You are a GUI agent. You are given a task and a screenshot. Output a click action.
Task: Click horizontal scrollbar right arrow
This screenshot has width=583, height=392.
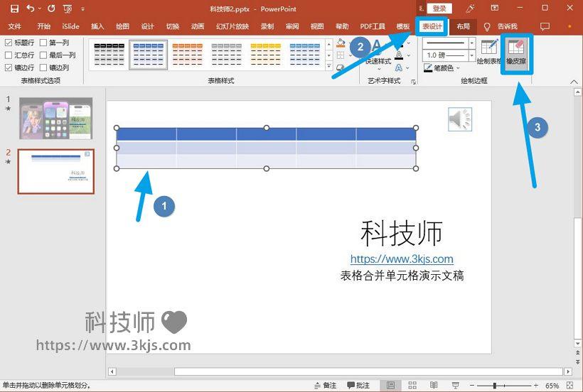coord(568,371)
